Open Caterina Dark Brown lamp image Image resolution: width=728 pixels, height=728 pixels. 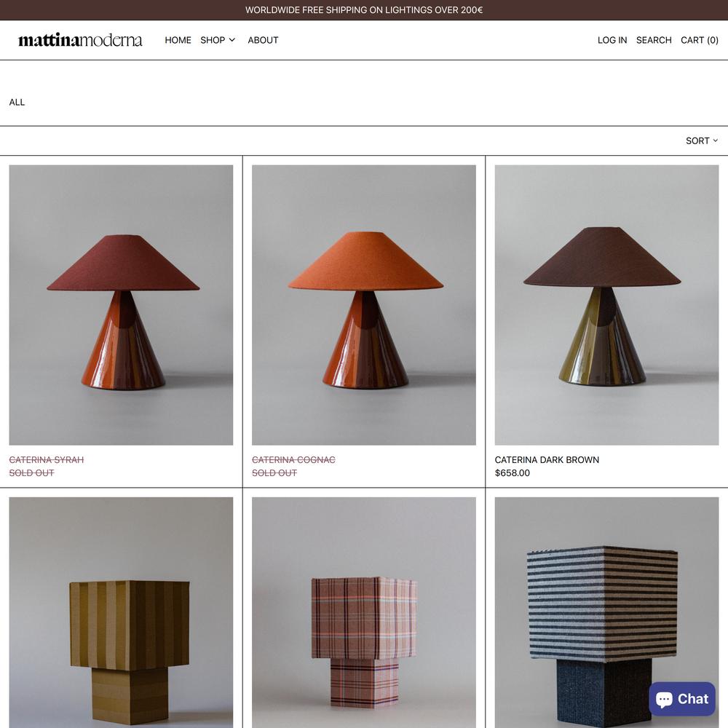[x=607, y=305]
